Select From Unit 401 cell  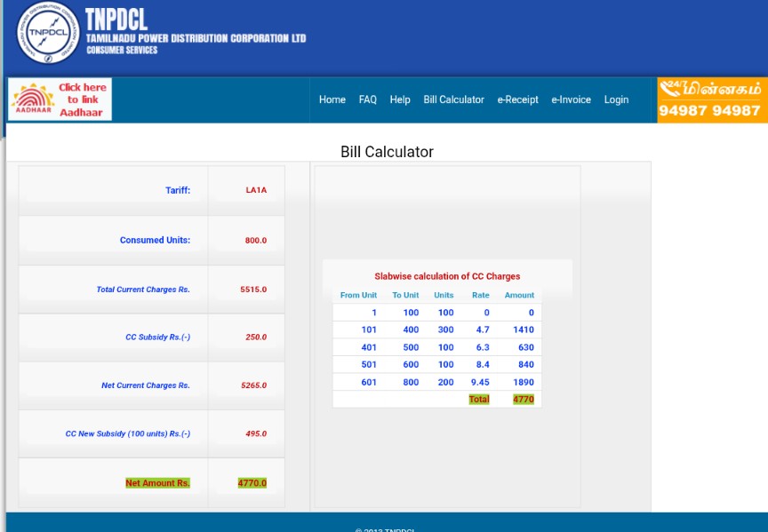point(369,347)
